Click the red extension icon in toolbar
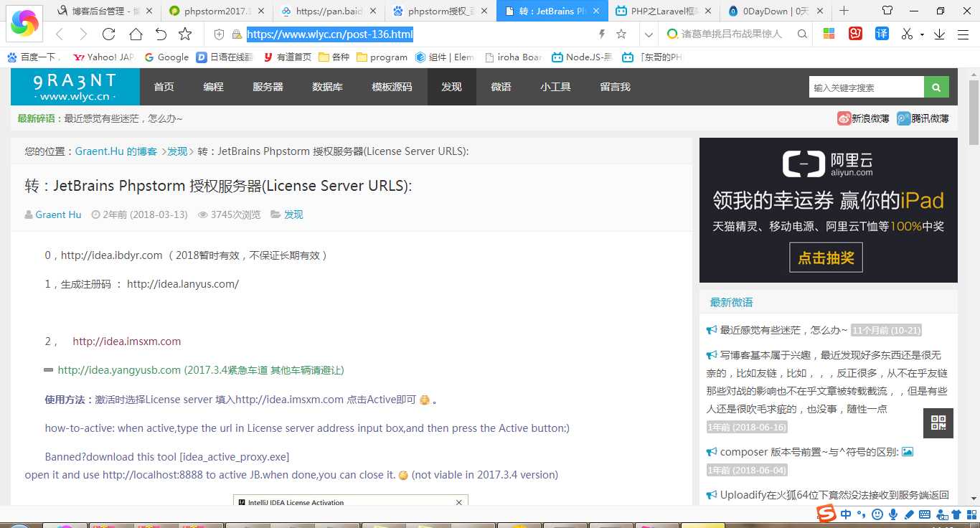This screenshot has width=980, height=528. tap(855, 34)
